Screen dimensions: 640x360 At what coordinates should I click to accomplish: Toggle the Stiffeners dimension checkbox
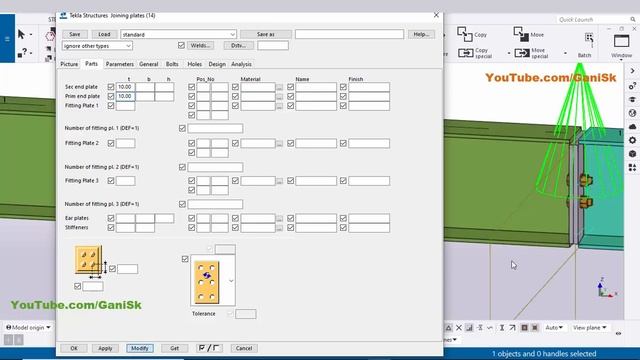click(111, 228)
